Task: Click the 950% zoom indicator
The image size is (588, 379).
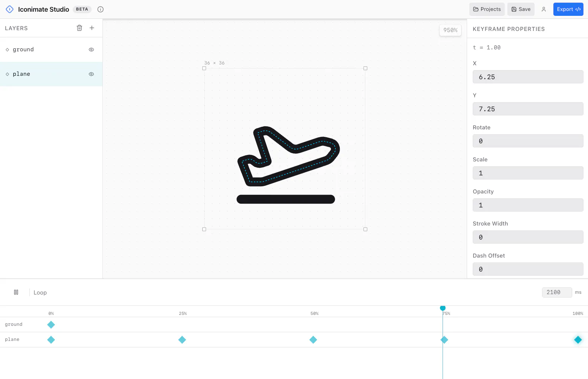Action: (x=451, y=30)
